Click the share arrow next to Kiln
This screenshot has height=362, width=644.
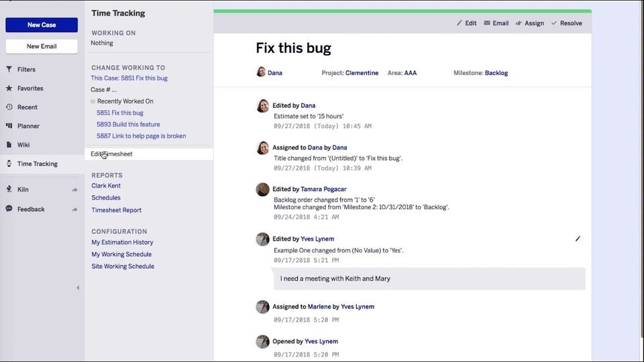pyautogui.click(x=74, y=190)
